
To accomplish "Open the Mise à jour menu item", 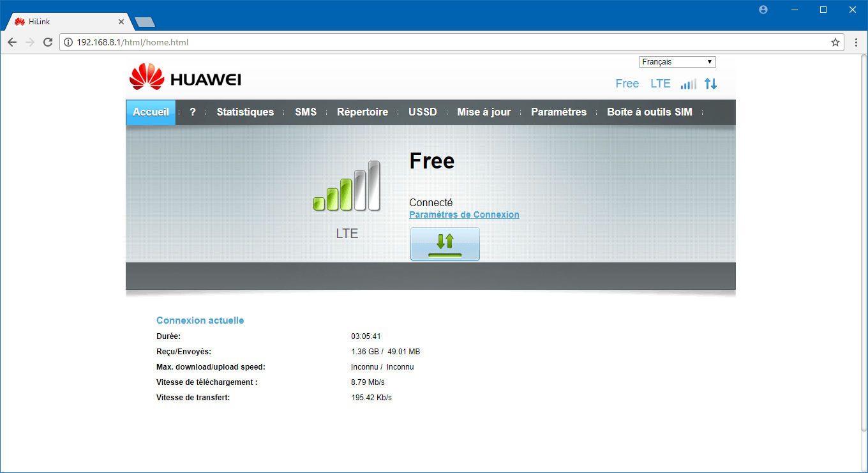I will [484, 112].
